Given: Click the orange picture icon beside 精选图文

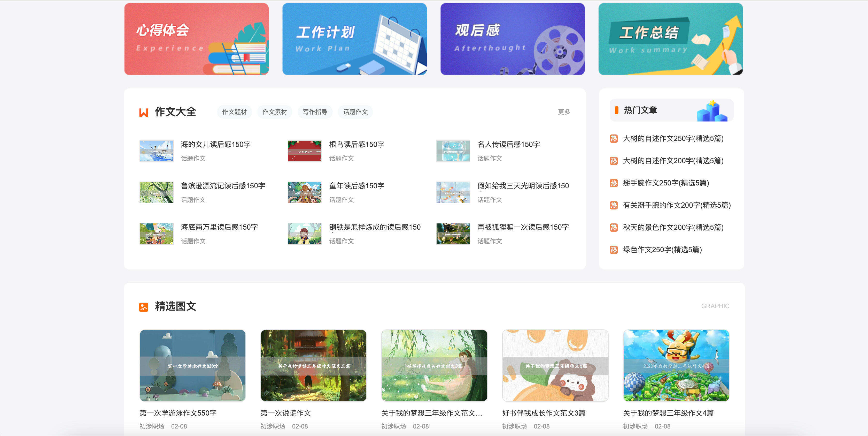Looking at the screenshot, I should pyautogui.click(x=144, y=307).
